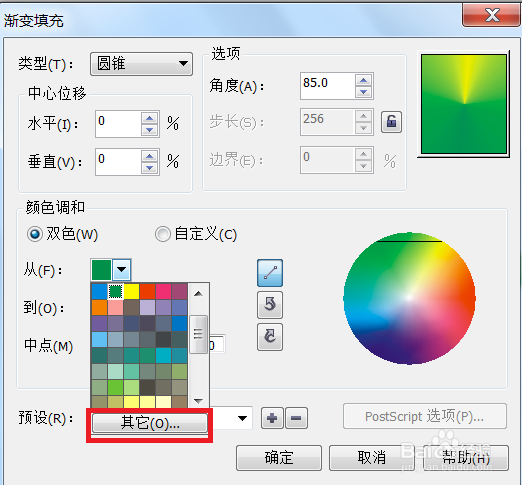Decrease 垂直(V) vertical offset
The image size is (522, 485).
pos(149,168)
